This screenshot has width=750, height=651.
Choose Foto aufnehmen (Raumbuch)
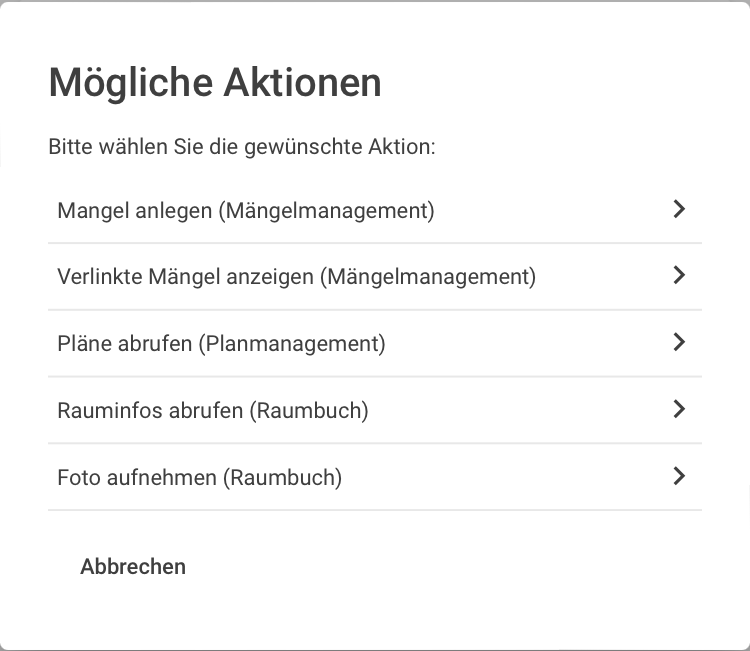coord(375,477)
